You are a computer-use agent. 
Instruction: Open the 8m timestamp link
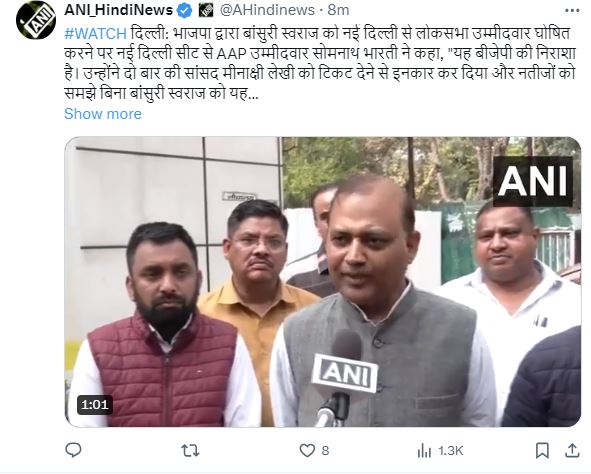[338, 10]
